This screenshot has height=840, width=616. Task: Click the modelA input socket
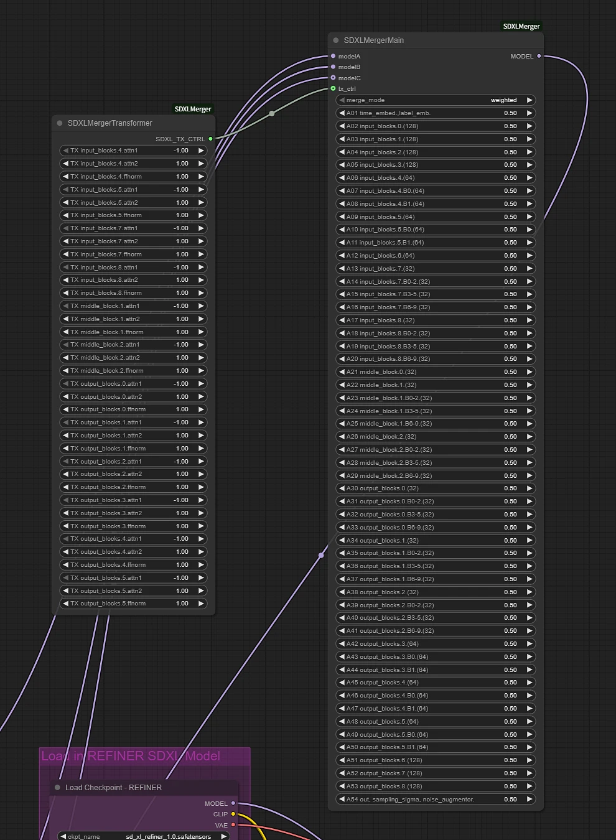pos(334,56)
